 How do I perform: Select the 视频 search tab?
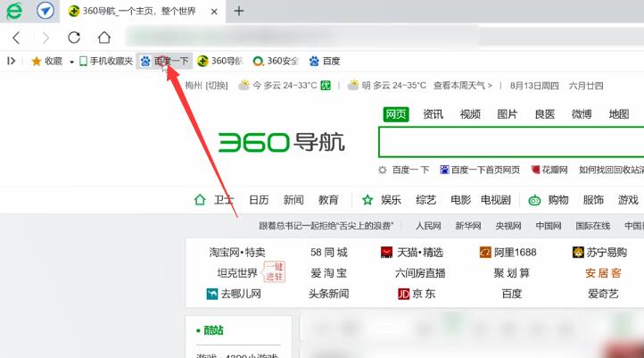(470, 114)
